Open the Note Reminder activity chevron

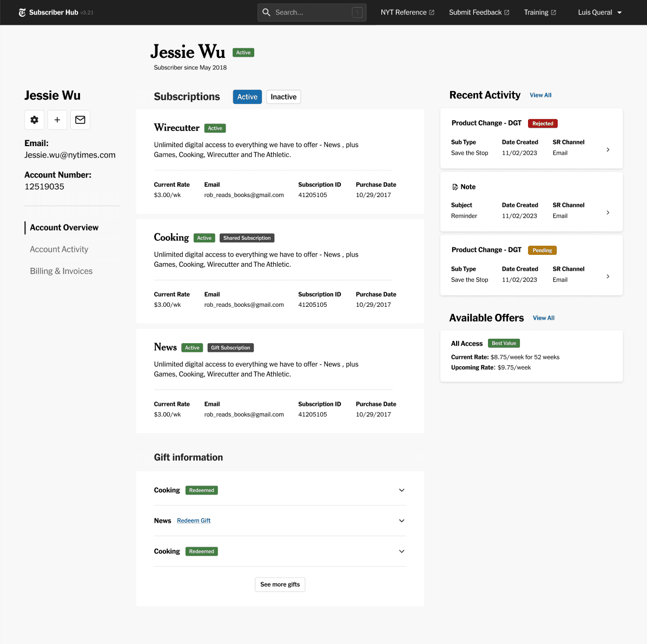coord(608,213)
